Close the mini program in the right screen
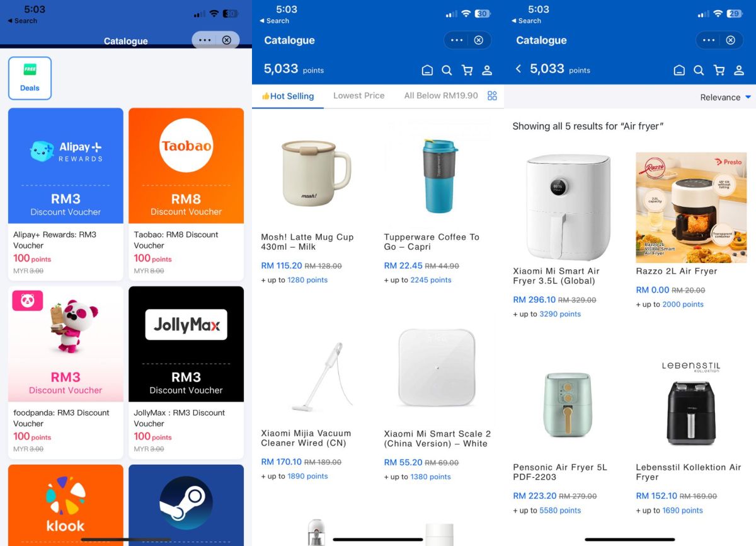 730,40
